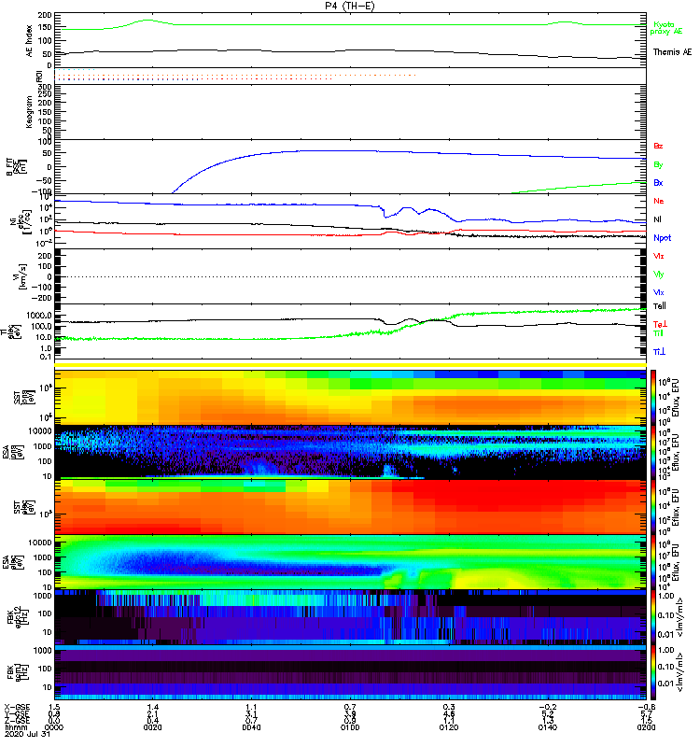Screen dimensions: 700x747
Task: Click the blue Npot curve in density panel
Action: click(286, 204)
